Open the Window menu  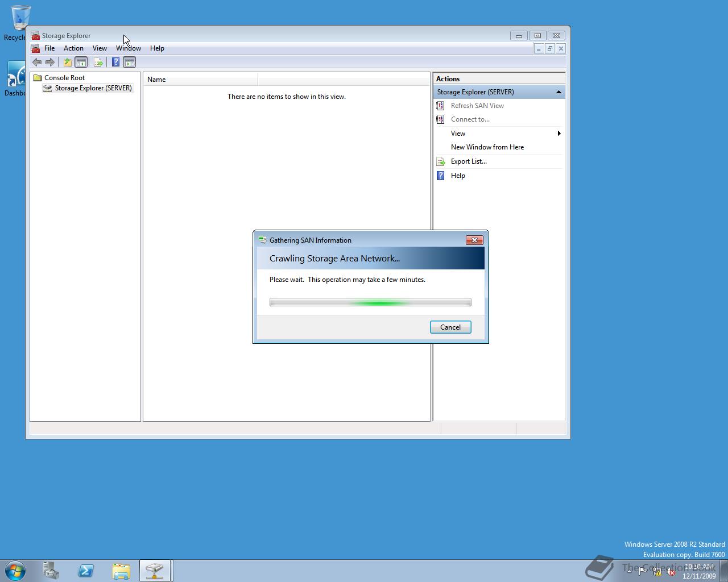[129, 48]
